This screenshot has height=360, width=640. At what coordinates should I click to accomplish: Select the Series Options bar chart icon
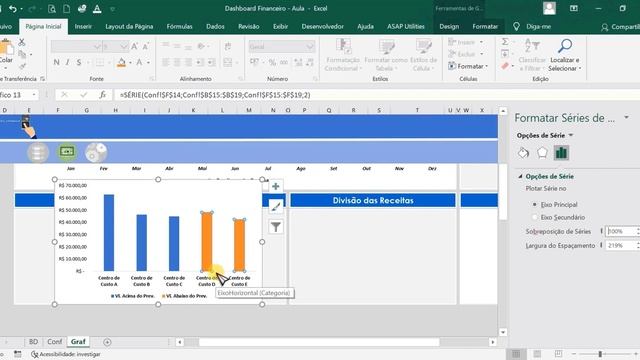pos(561,153)
